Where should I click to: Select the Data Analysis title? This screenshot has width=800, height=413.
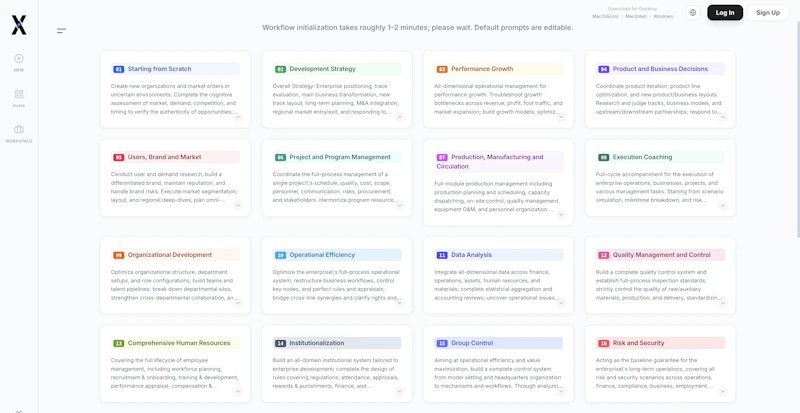point(471,255)
